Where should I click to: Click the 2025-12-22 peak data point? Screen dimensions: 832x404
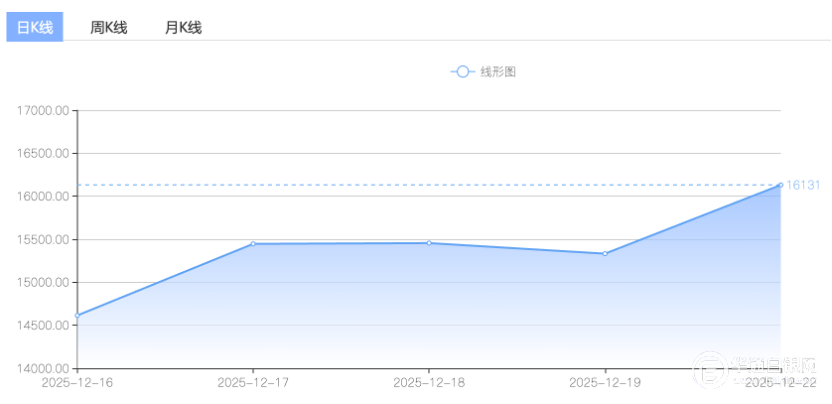(780, 185)
